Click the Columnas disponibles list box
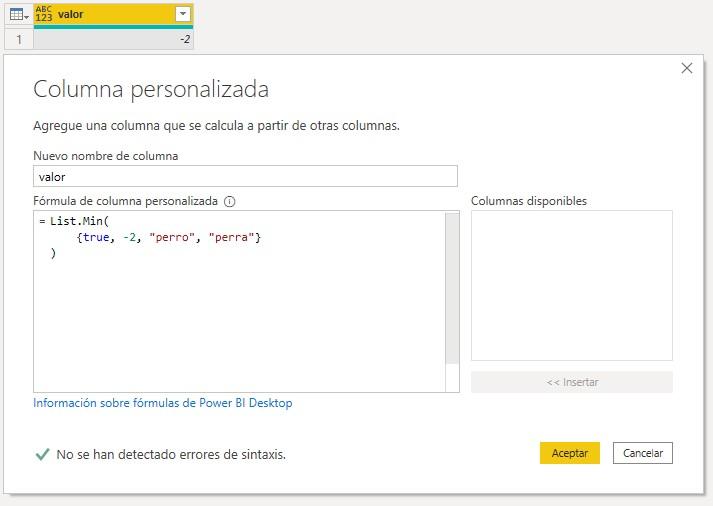 (571, 285)
